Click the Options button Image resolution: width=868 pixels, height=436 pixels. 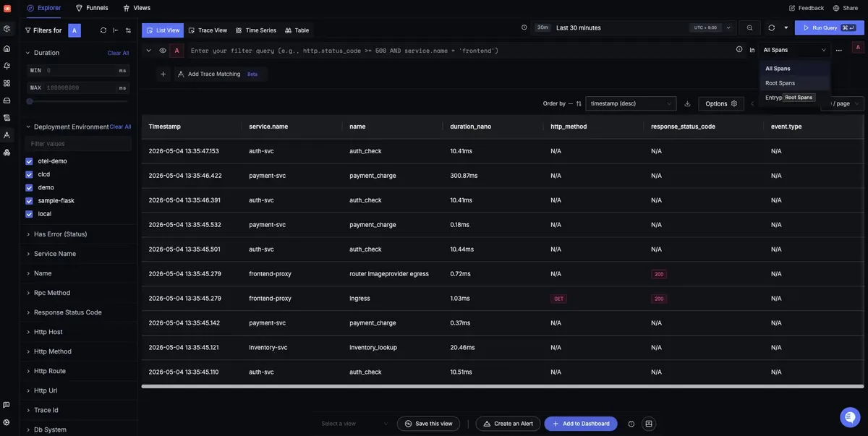click(x=721, y=103)
